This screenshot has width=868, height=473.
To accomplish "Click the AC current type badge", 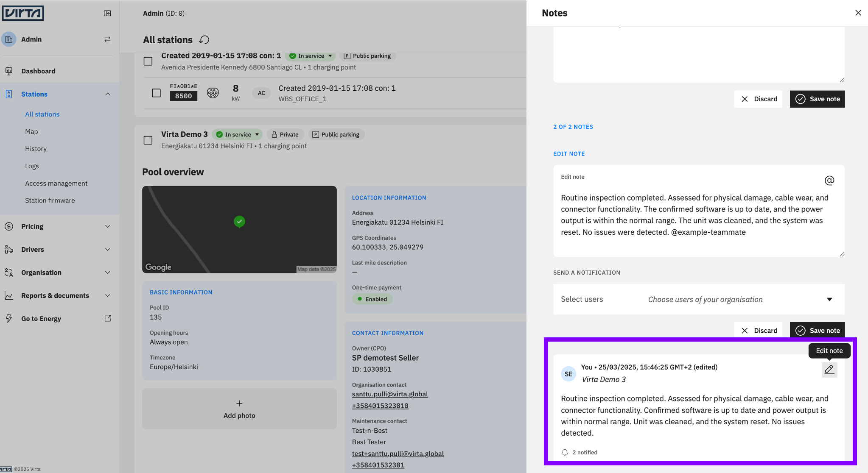I will (x=261, y=93).
